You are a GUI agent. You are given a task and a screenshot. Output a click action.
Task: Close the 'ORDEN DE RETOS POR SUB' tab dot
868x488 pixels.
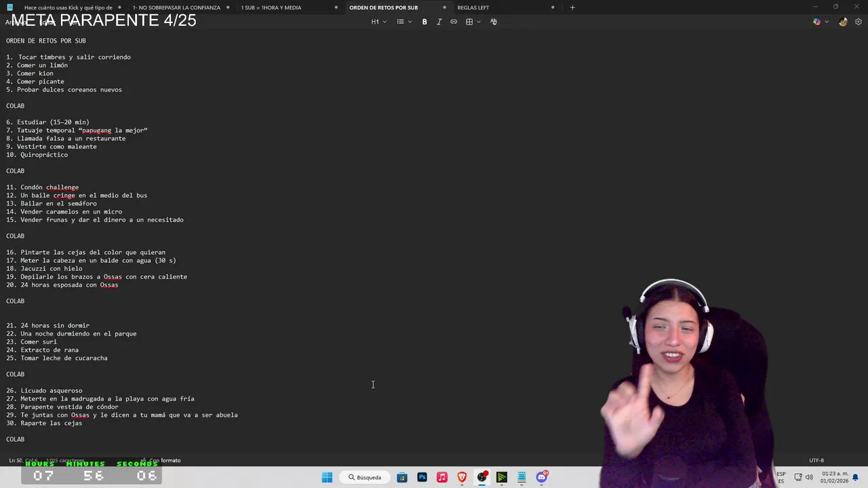pyautogui.click(x=444, y=7)
